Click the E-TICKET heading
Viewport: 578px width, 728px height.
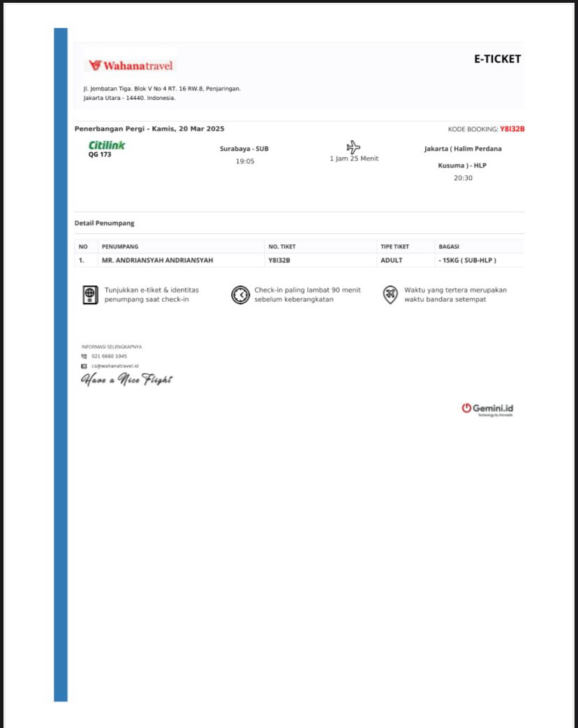point(497,59)
